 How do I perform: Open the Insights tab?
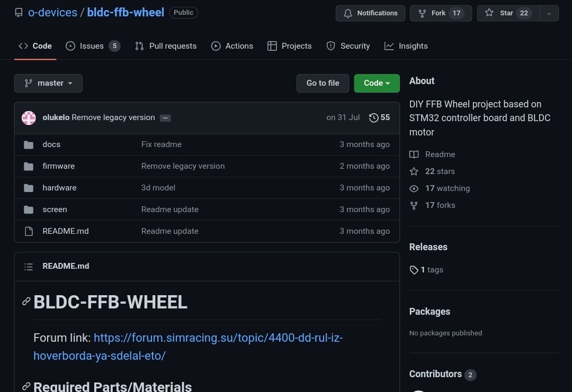(x=406, y=46)
